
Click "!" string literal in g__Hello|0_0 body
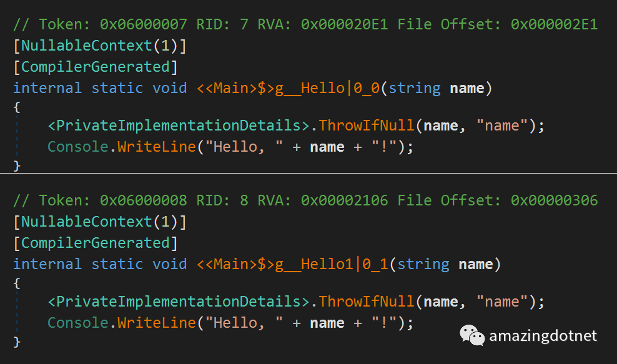click(384, 147)
